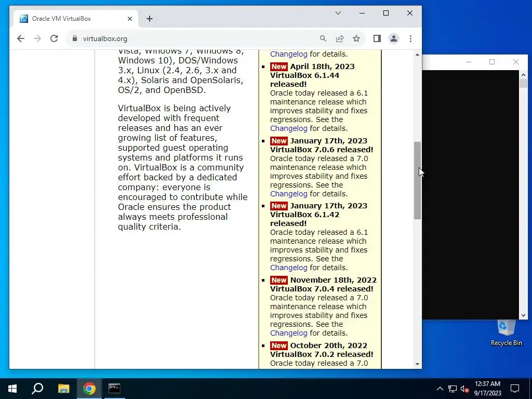Click the New badge beside April 18th, 2023

click(279, 66)
